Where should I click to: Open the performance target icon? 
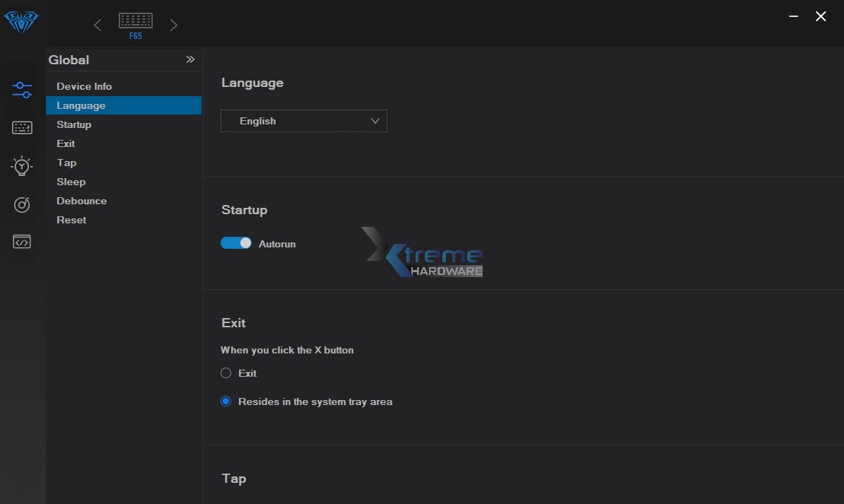[x=22, y=205]
